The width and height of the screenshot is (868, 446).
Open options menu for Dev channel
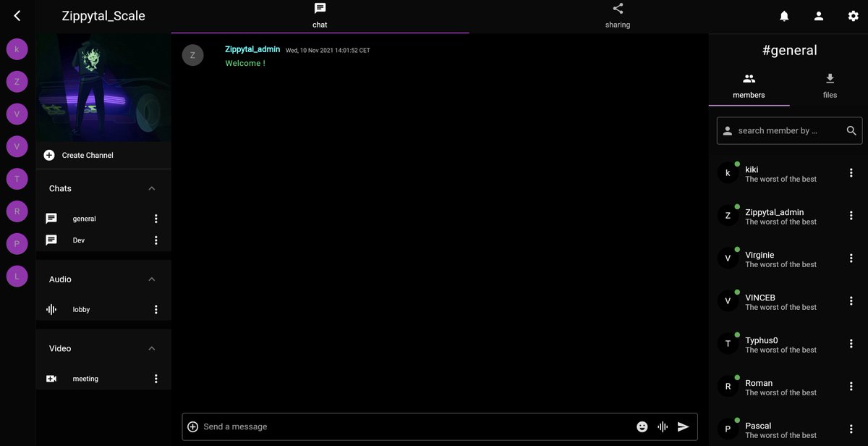[x=156, y=240]
